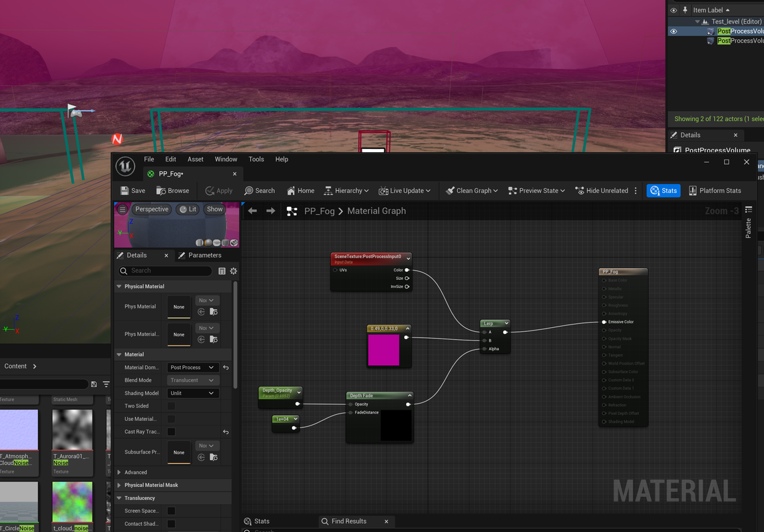Click the Content breadcrumb in content browser
This screenshot has height=532, width=764.
click(15, 366)
